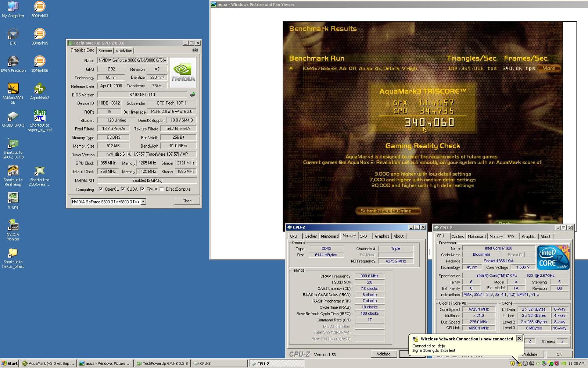
Task: Open GPU-Z.0.3.8 shortcut icon
Action: [13, 148]
